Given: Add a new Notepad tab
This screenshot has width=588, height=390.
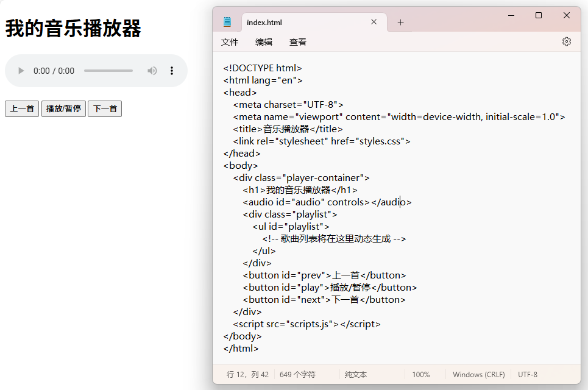Looking at the screenshot, I should click(400, 23).
